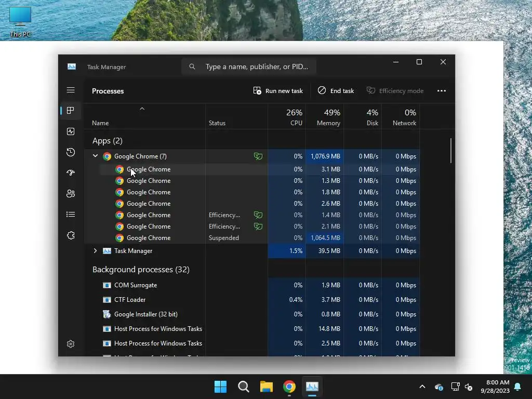532x399 pixels.
Task: Sort by the Disk column header
Action: (363, 117)
